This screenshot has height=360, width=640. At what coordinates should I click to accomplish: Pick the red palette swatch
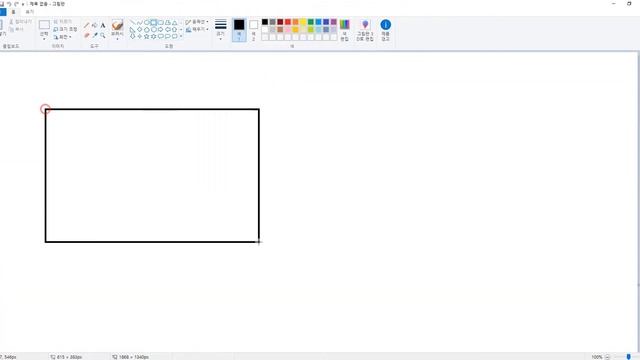(x=288, y=22)
